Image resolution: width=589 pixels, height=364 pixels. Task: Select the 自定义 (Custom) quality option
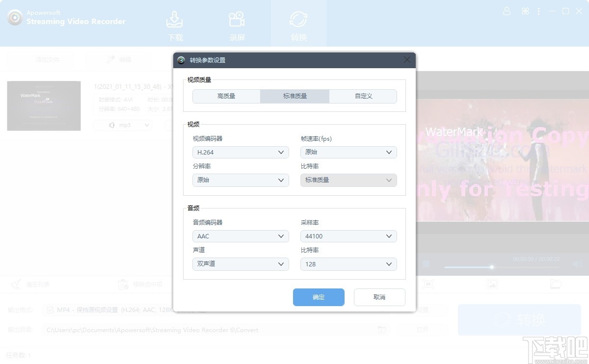coord(363,96)
